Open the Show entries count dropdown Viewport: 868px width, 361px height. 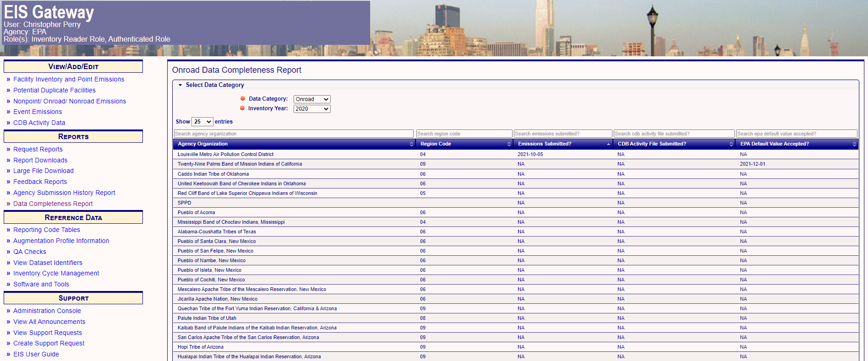202,122
